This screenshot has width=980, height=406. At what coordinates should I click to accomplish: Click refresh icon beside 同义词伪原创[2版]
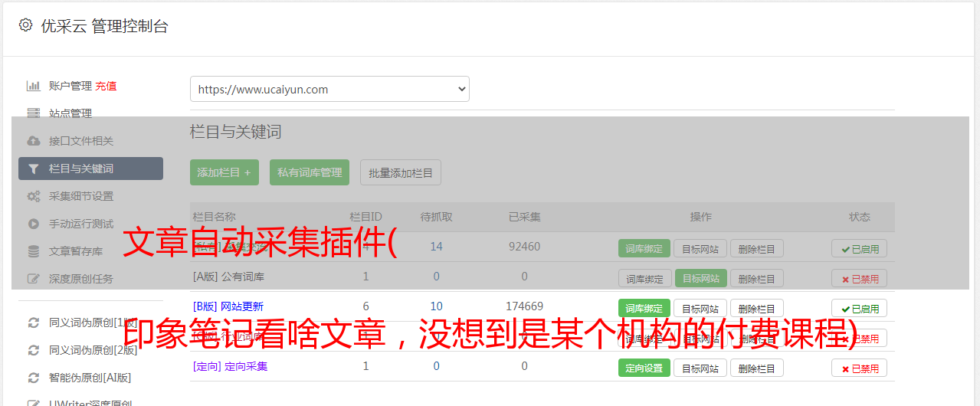coord(33,350)
